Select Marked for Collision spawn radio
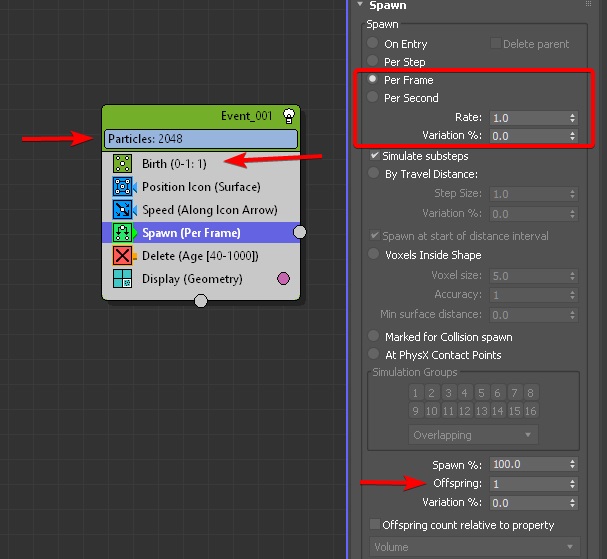Screen dimensions: 607x559 373,336
